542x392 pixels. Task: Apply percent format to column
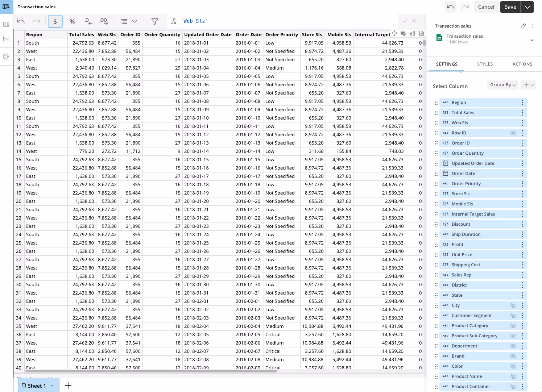(72, 21)
